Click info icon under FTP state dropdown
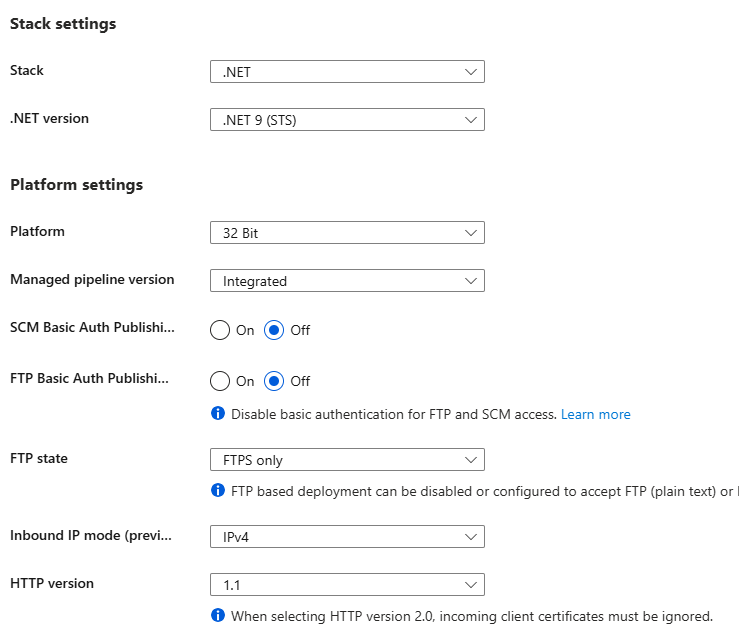Image resolution: width=739 pixels, height=633 pixels. [218, 490]
